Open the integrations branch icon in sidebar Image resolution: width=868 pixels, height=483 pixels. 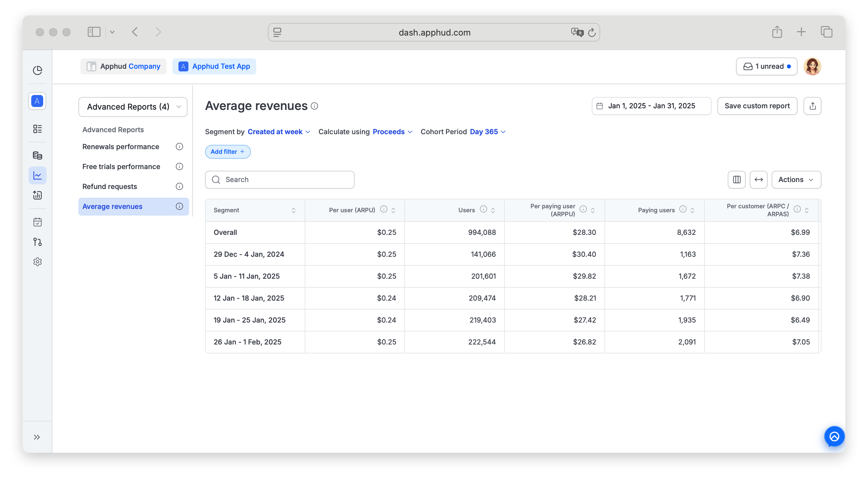tap(38, 242)
